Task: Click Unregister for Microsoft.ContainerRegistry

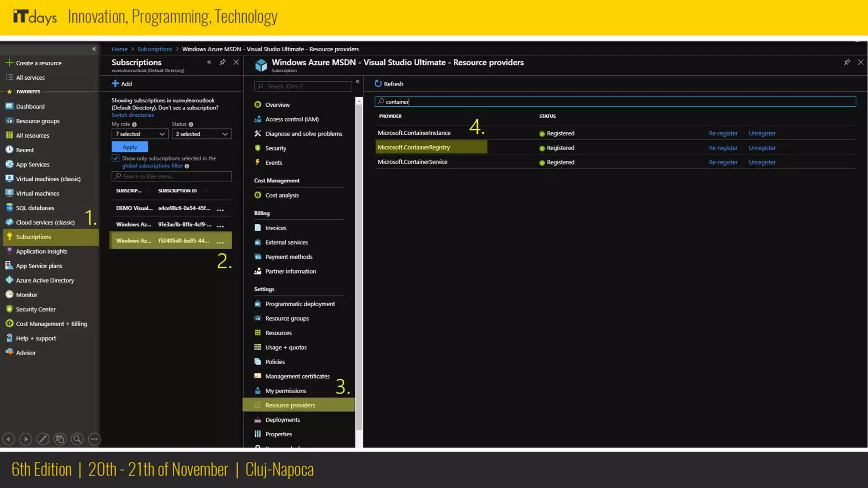Action: pyautogui.click(x=762, y=148)
